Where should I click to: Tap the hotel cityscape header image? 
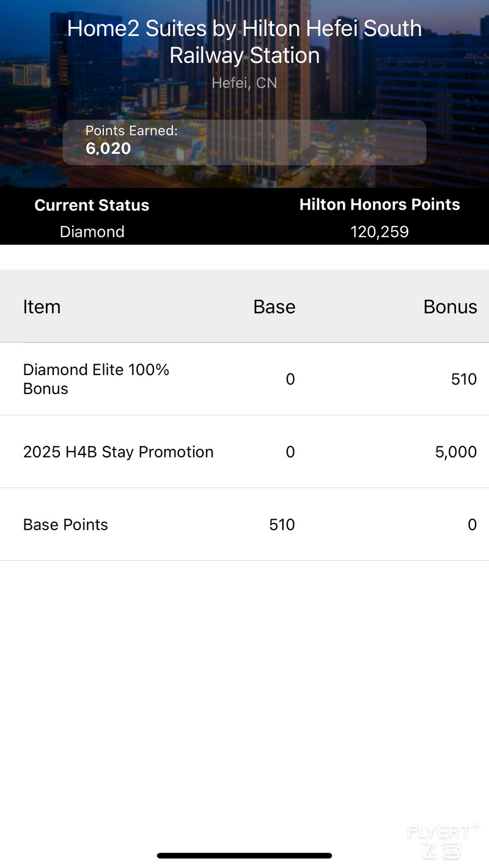244,94
